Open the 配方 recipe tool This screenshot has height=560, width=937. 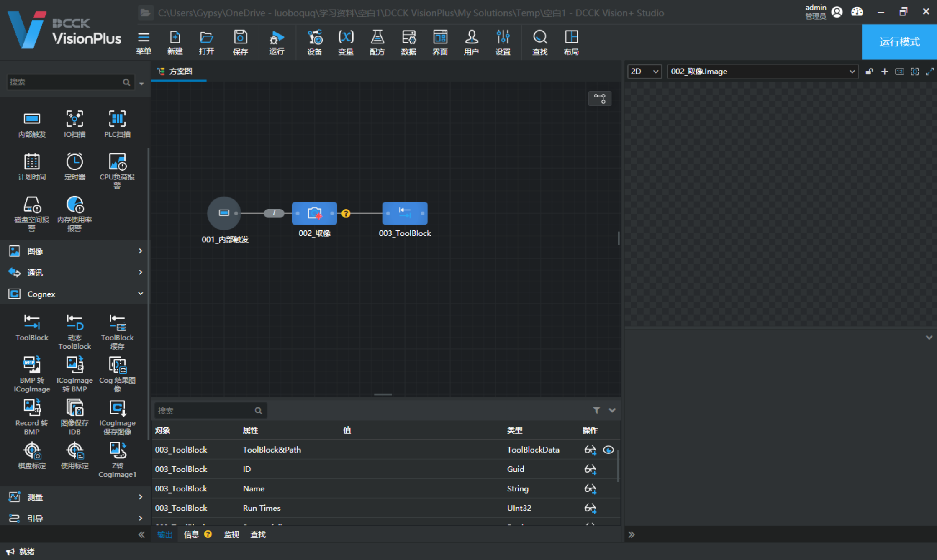click(377, 43)
